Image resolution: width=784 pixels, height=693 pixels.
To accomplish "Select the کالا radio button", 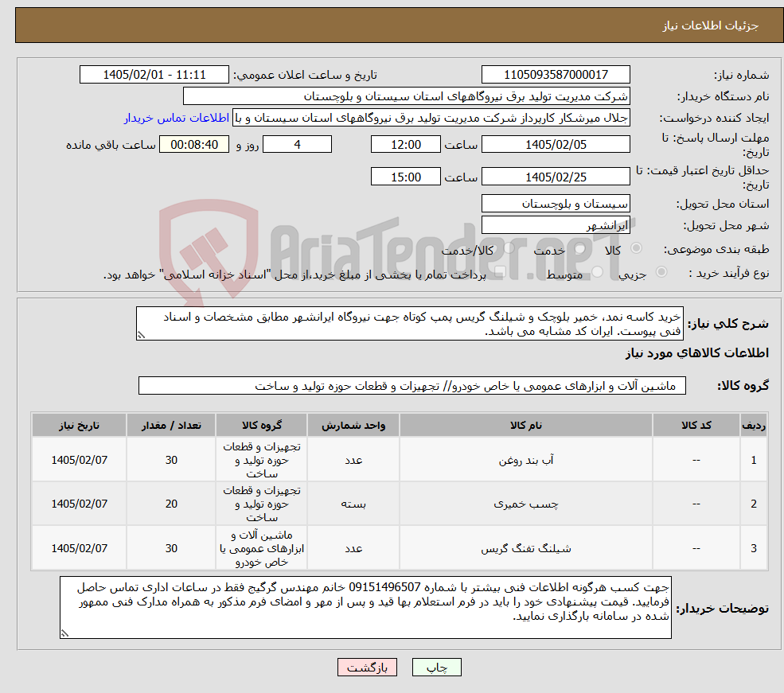I will 637,248.
